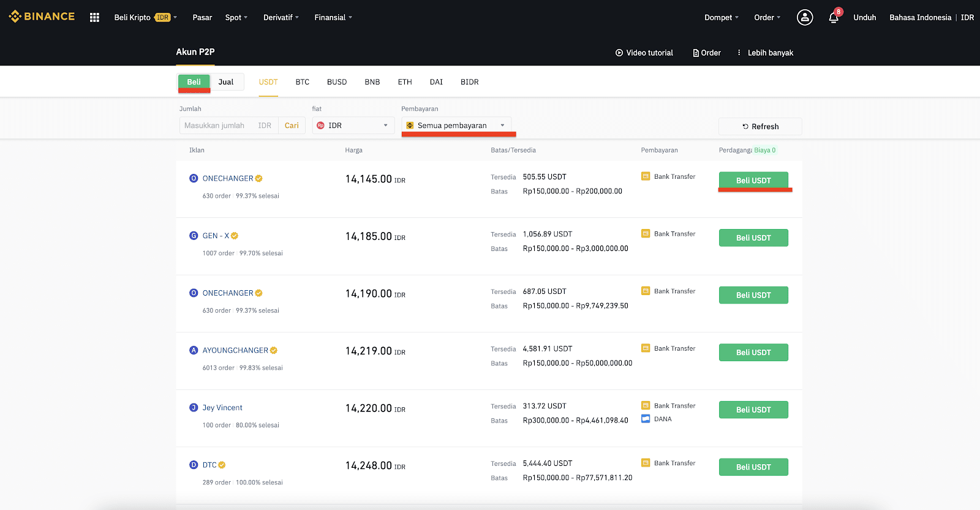
Task: Expand the Beli Kripto menu
Action: (146, 17)
